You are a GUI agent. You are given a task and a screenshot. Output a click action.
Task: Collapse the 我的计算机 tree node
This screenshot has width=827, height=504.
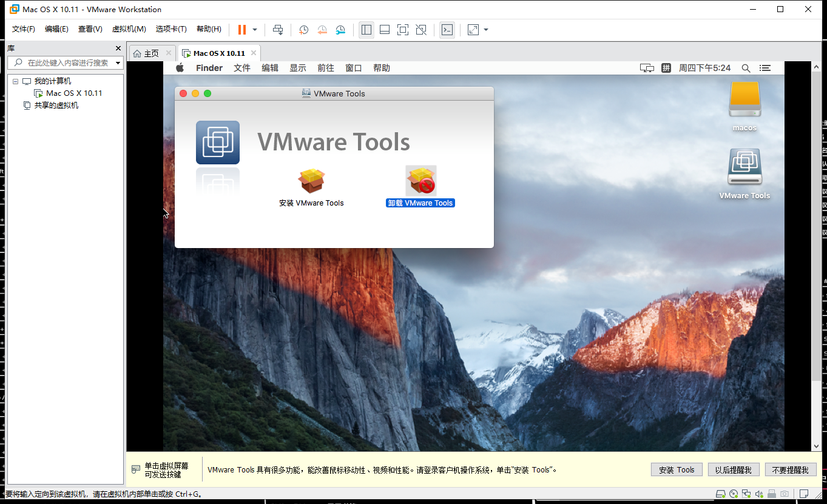tap(15, 81)
